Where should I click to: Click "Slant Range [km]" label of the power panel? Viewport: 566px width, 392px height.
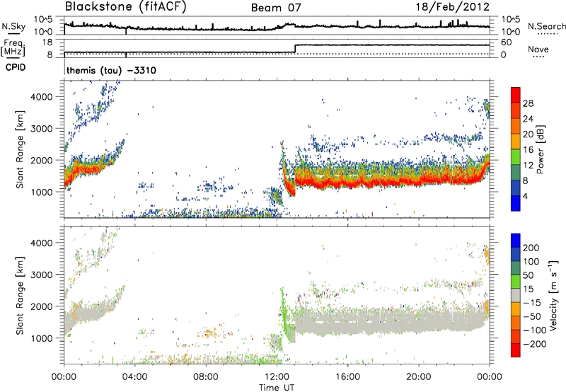coord(20,149)
